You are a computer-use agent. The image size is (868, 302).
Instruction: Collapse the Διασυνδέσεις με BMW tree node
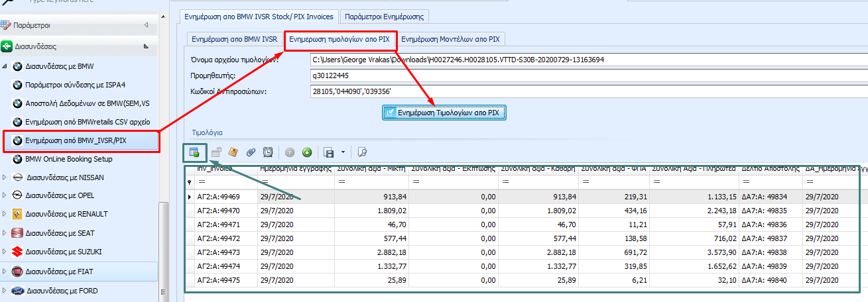pos(6,67)
